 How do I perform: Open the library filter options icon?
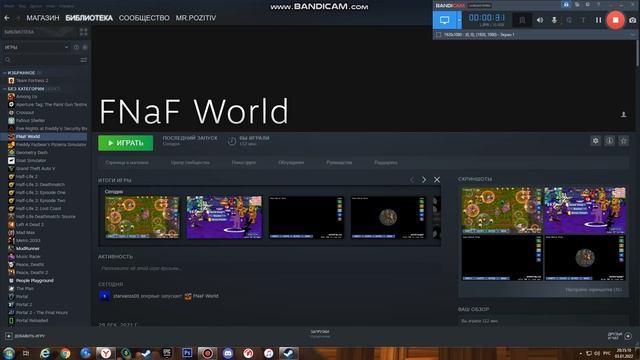click(84, 60)
